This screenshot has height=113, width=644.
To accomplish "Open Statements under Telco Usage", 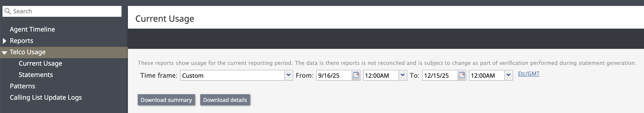I will pyautogui.click(x=35, y=75).
